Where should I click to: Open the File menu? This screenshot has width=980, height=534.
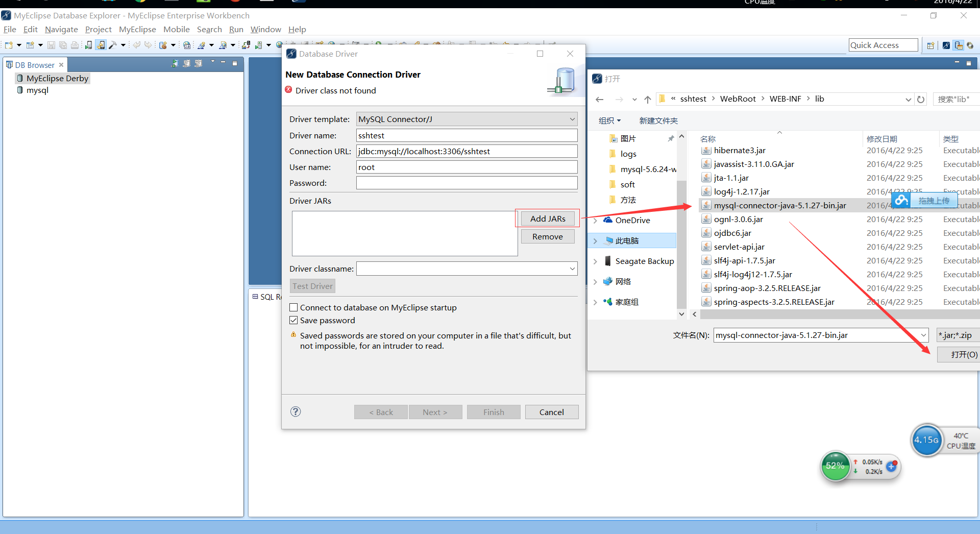pyautogui.click(x=10, y=30)
